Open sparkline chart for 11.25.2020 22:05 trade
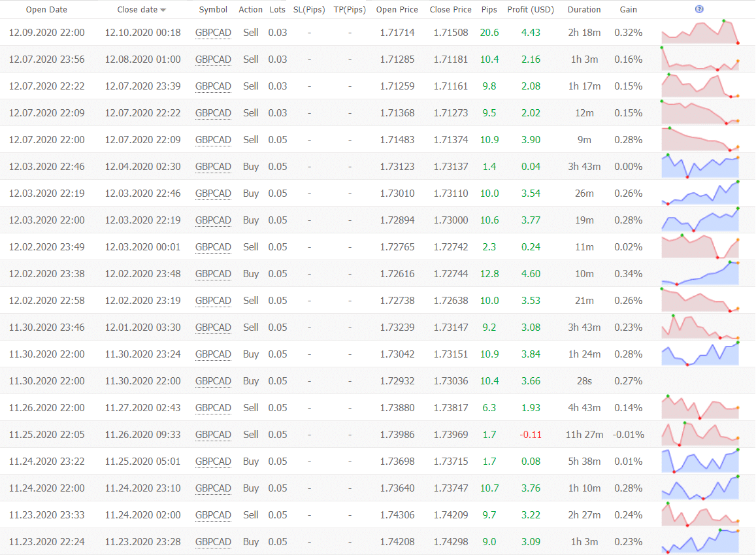Image resolution: width=756 pixels, height=555 pixels. tap(700, 434)
